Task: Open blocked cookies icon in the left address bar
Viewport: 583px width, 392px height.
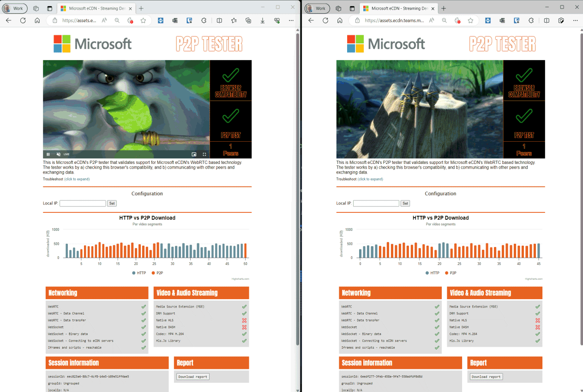Action: (130, 20)
